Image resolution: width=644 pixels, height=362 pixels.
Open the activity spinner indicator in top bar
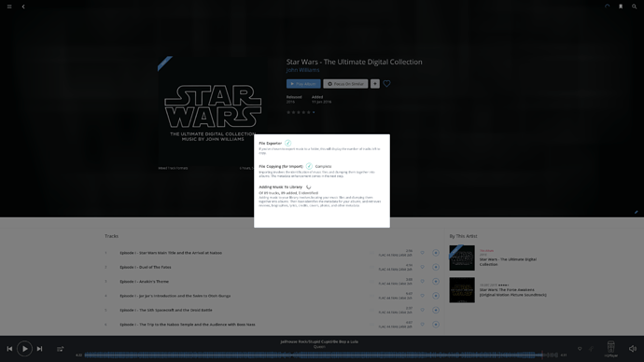(x=607, y=7)
